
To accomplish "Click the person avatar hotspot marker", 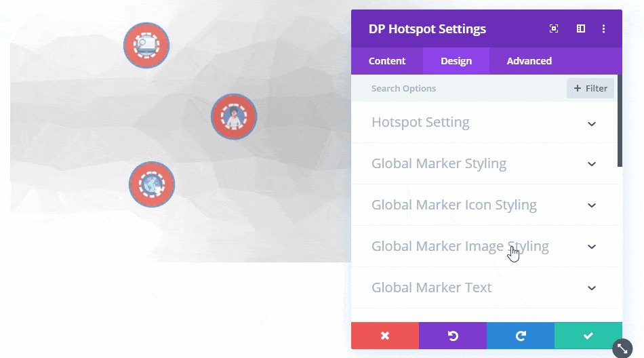I will point(234,117).
